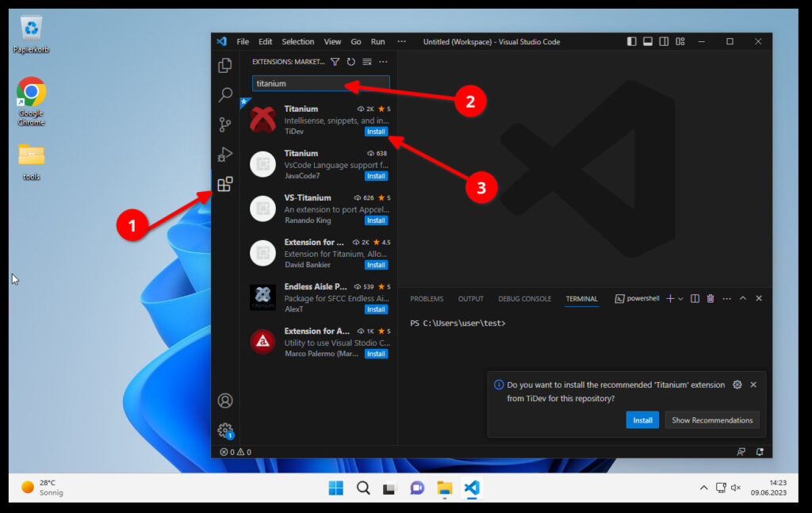The width and height of the screenshot is (812, 513).
Task: Select Titanium TiDev extension red icon
Action: (262, 120)
